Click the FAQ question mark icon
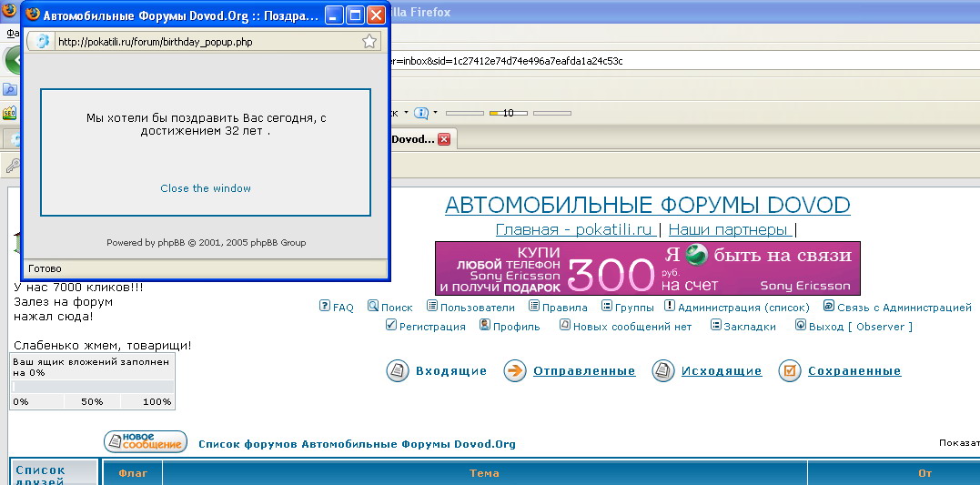Screen dimensions: 980x485 [x=325, y=307]
